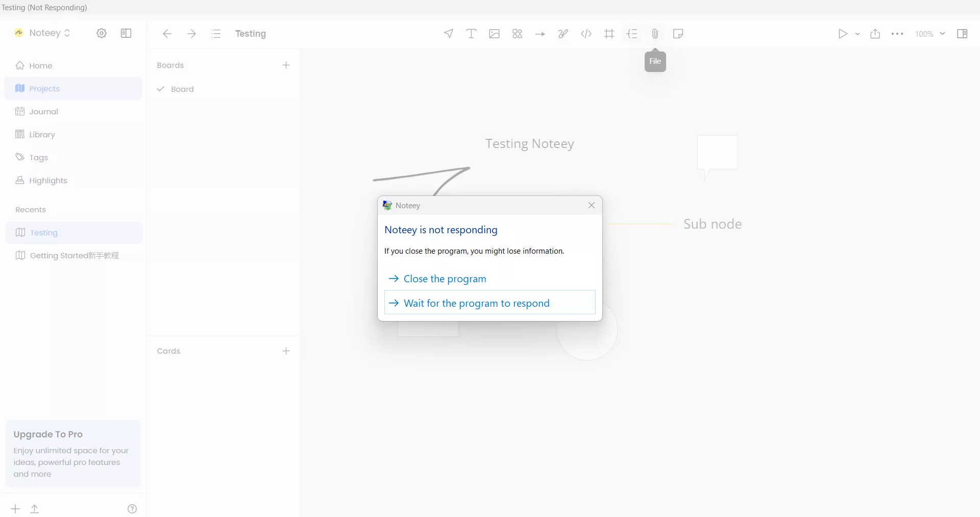
Task: Select the Text tool
Action: (x=471, y=34)
